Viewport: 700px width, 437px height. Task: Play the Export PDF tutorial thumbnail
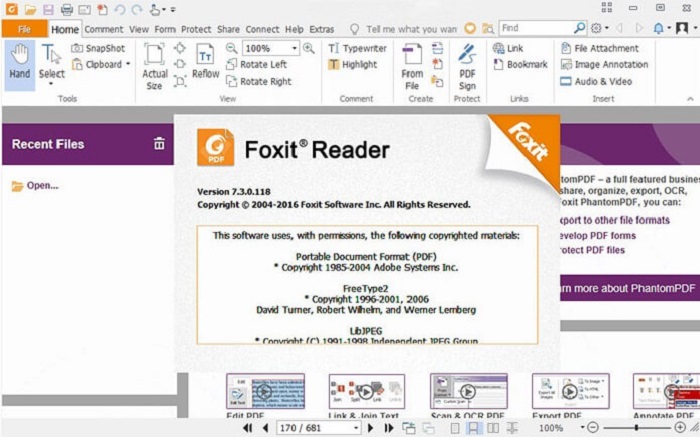click(570, 391)
